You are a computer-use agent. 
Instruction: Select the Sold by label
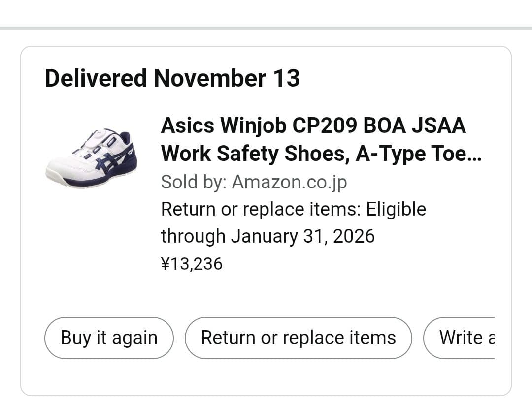pyautogui.click(x=194, y=182)
